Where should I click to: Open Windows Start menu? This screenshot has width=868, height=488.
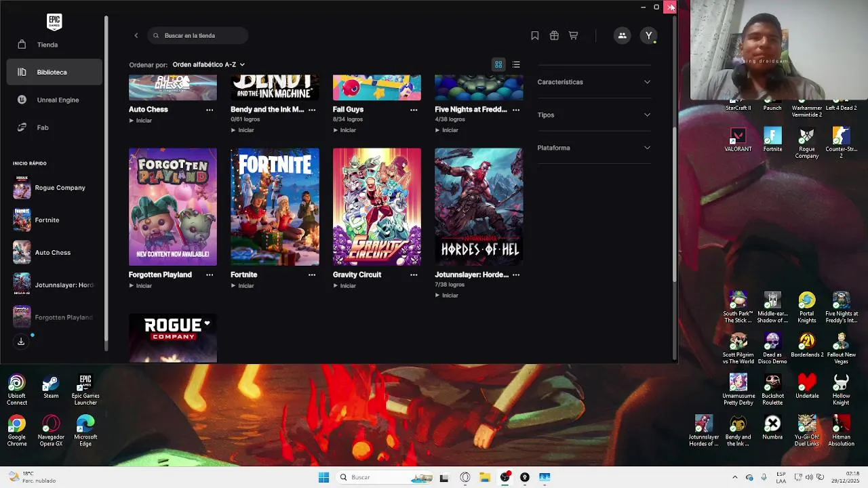pos(323,477)
